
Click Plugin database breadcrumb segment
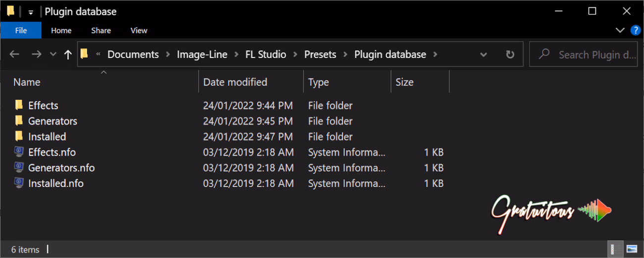coord(390,55)
